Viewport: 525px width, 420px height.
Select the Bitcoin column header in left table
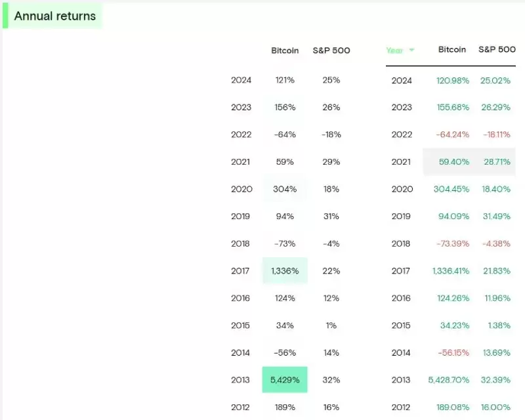pyautogui.click(x=284, y=51)
